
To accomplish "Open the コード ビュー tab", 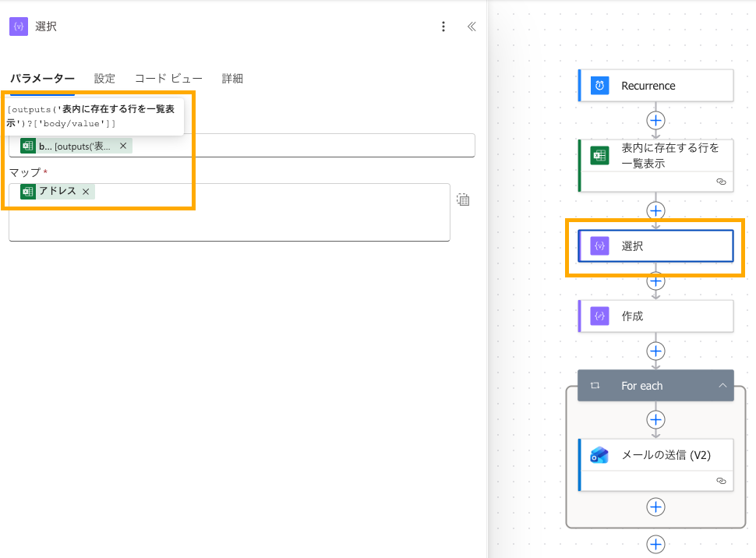I will click(x=168, y=78).
